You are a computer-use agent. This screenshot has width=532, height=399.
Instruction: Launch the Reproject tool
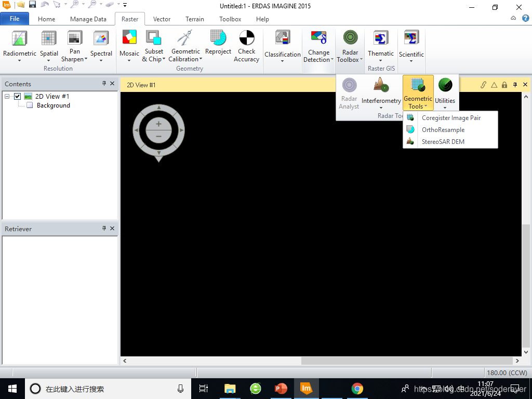coord(218,37)
